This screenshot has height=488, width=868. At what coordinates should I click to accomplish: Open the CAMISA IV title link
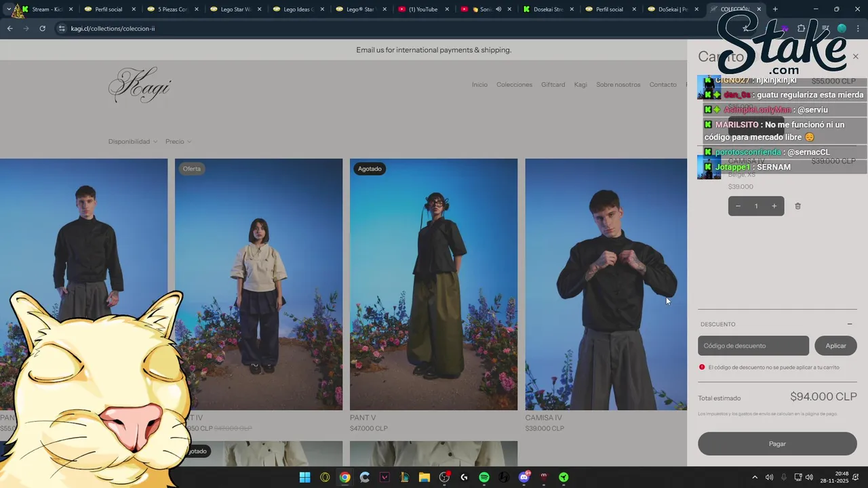(x=543, y=418)
